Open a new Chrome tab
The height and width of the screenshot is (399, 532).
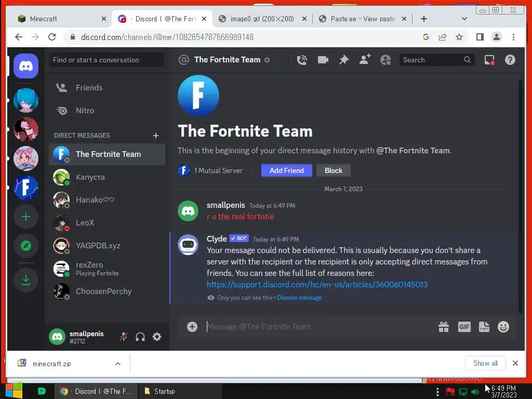pyautogui.click(x=423, y=19)
